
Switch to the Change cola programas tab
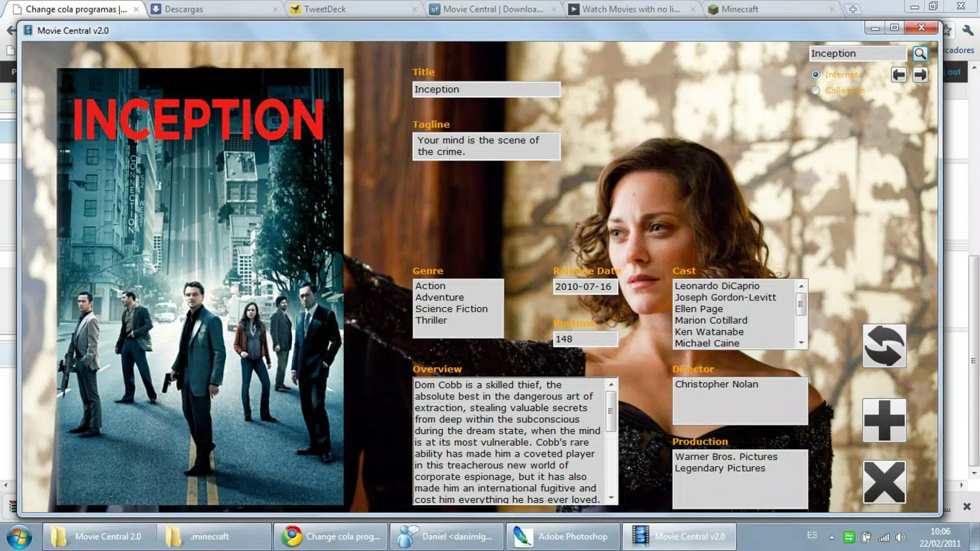click(x=74, y=9)
